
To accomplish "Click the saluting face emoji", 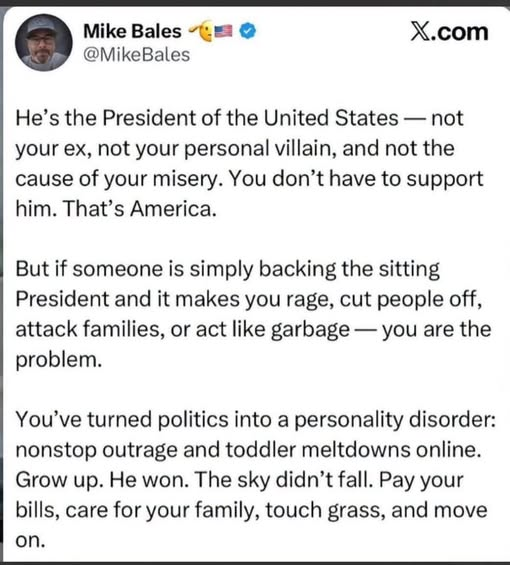I will click(201, 31).
